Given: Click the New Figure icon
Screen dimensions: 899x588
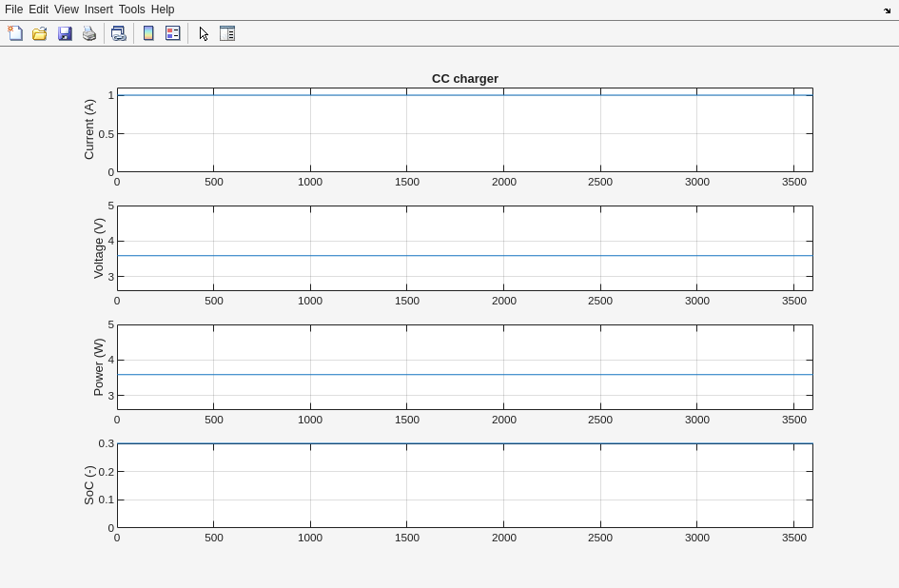Looking at the screenshot, I should [15, 33].
